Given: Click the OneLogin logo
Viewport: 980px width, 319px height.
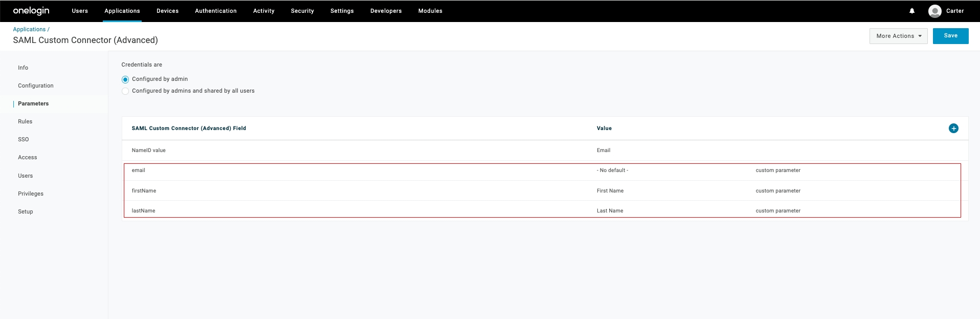Looking at the screenshot, I should (31, 11).
